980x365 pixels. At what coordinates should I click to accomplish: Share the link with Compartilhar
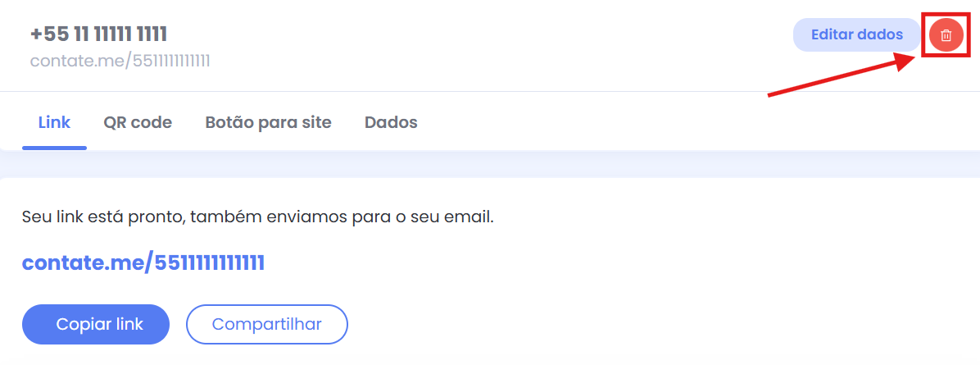pos(267,324)
